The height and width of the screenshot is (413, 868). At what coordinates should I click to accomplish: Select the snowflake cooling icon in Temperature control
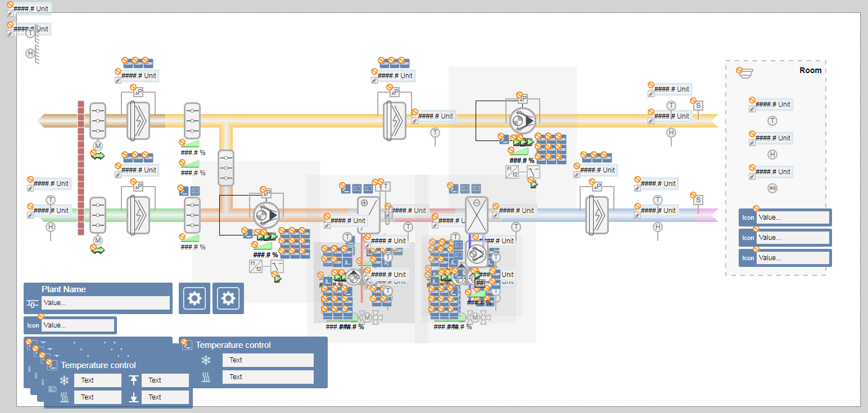click(206, 360)
